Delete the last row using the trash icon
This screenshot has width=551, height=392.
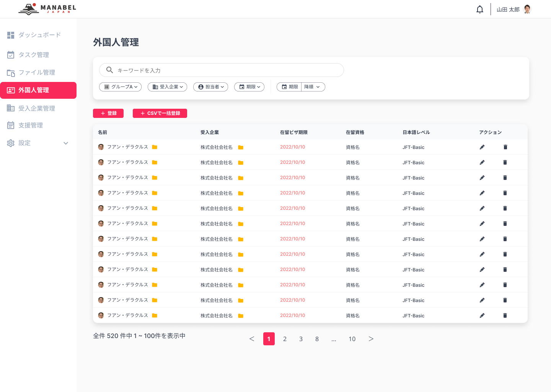[505, 315]
